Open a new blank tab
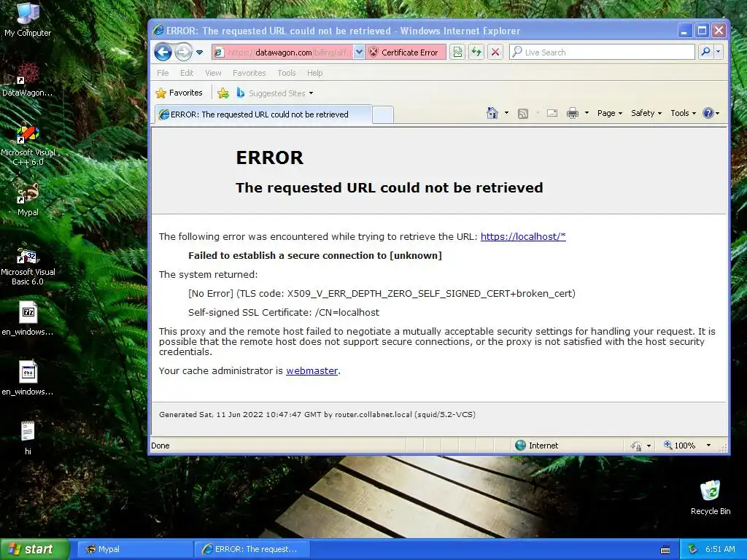Viewport: 747px width, 560px height. 382,114
